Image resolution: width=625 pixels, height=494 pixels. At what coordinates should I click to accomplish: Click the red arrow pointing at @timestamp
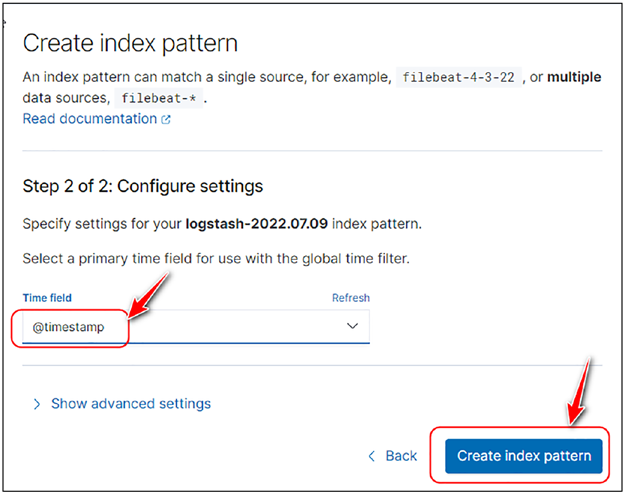148,296
